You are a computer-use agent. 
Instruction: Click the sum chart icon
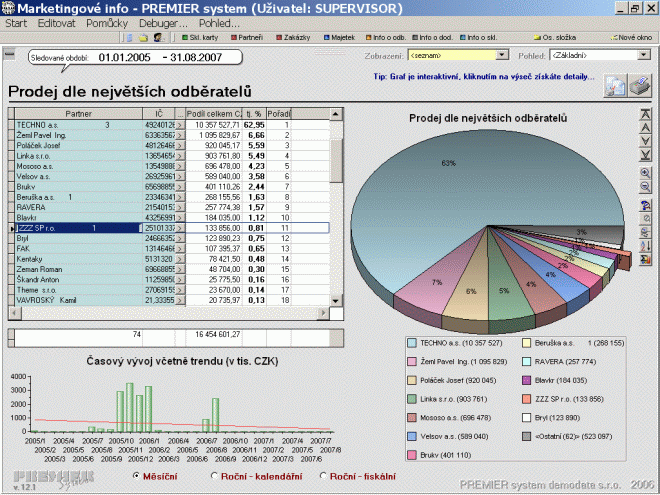pyautogui.click(x=645, y=259)
